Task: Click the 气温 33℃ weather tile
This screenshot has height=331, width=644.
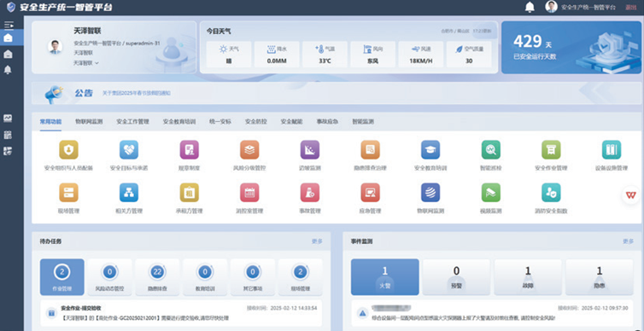Action: click(x=325, y=54)
